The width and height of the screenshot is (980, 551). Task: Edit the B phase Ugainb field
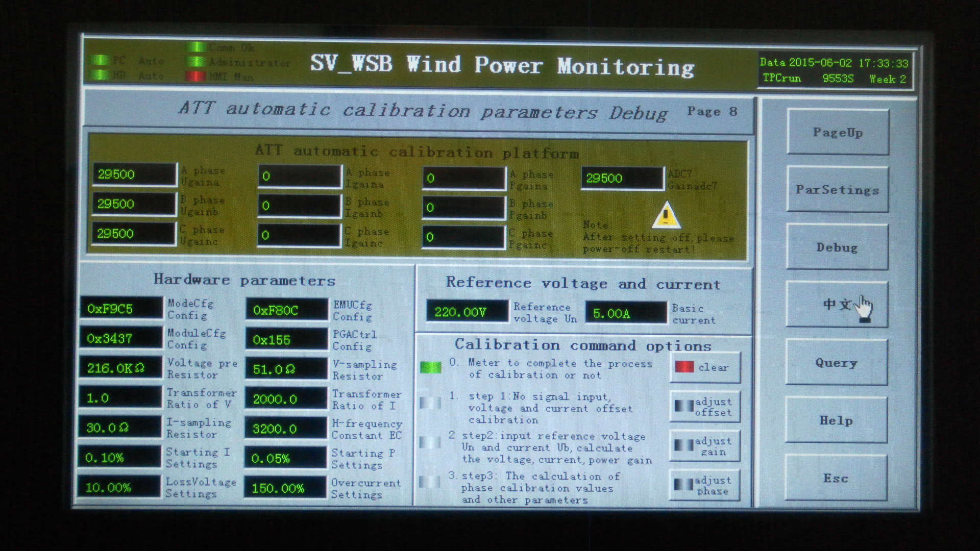[x=134, y=204]
